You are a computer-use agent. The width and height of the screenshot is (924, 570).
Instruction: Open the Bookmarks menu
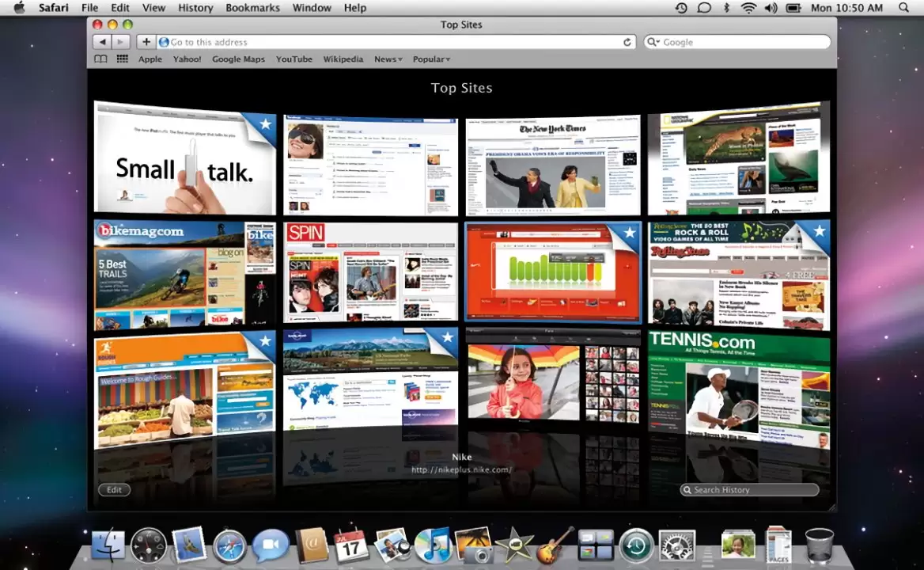coord(252,8)
